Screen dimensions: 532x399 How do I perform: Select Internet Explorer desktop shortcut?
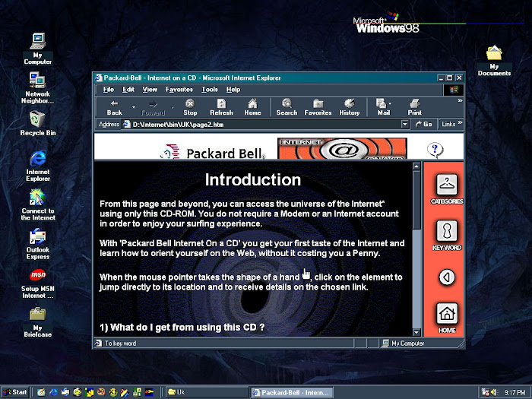38,165
